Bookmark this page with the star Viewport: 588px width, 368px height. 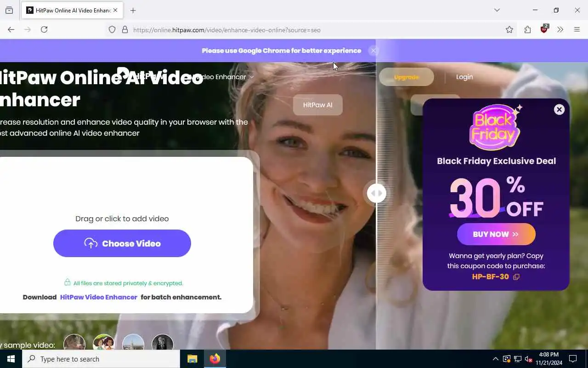509,29
